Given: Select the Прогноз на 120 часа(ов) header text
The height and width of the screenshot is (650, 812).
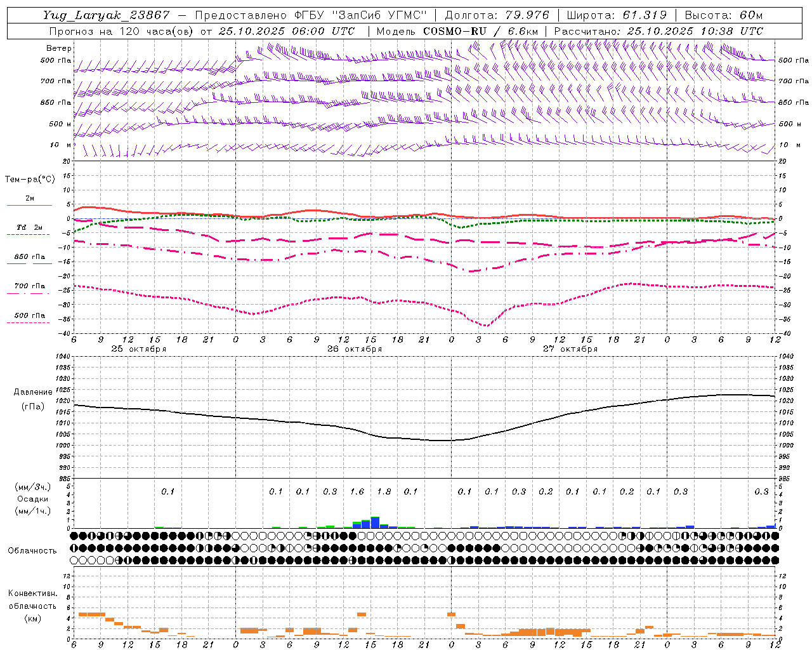Looking at the screenshot, I should click(121, 30).
